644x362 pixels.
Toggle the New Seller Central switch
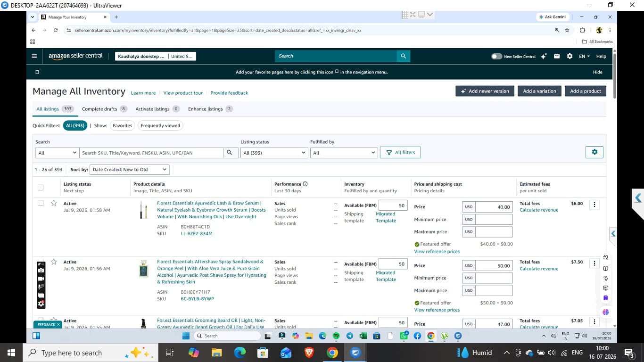tap(496, 56)
